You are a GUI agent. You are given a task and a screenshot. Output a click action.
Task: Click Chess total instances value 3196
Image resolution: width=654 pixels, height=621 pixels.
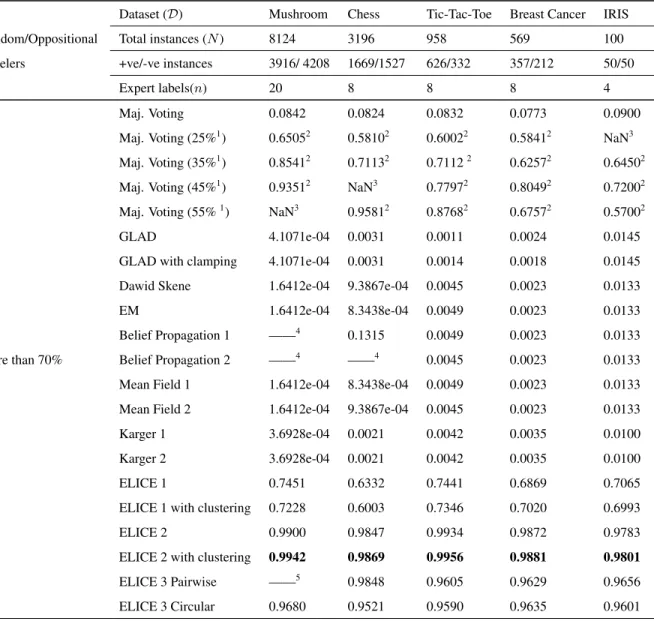tap(361, 39)
